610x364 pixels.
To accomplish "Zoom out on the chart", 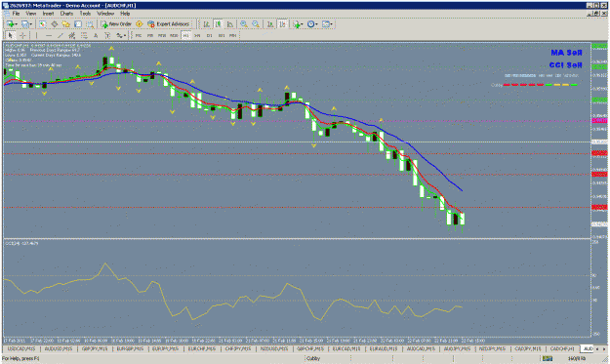I will point(256,24).
